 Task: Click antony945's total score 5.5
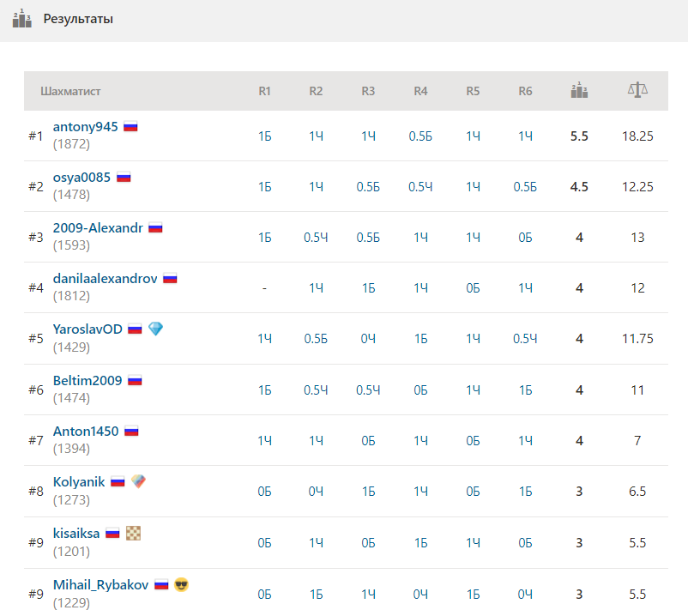pyautogui.click(x=579, y=136)
